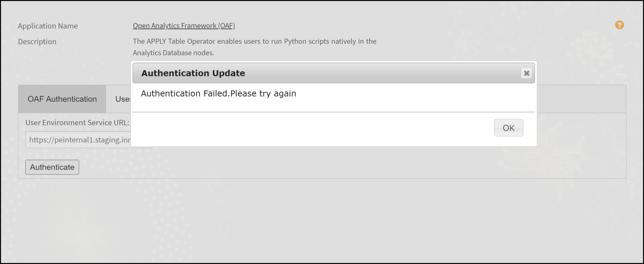Click the Description label
Viewport: 644px width, 264px height.
(x=37, y=42)
